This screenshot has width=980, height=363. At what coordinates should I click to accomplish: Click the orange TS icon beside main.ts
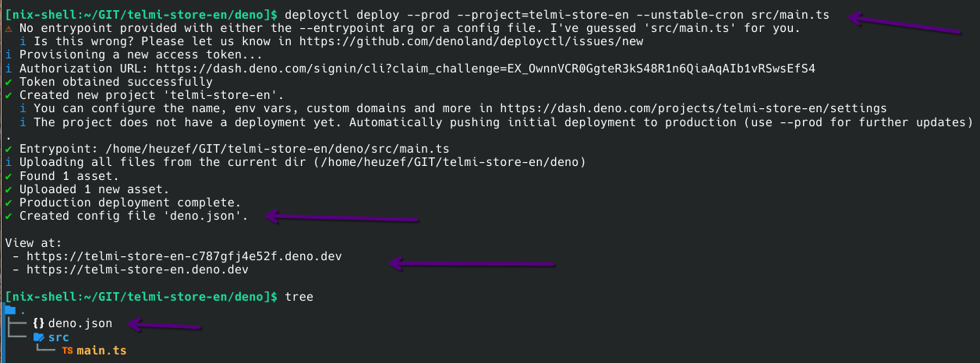[67, 351]
